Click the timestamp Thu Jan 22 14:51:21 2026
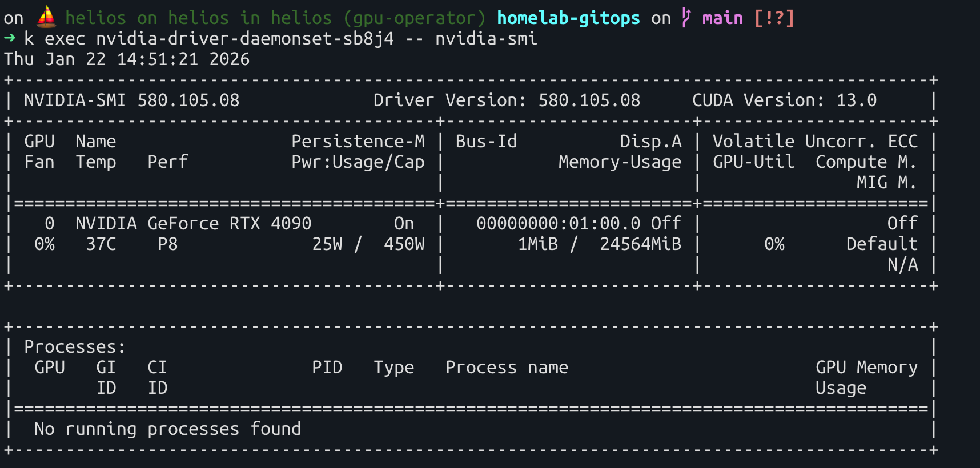Image resolution: width=980 pixels, height=468 pixels. (x=127, y=59)
